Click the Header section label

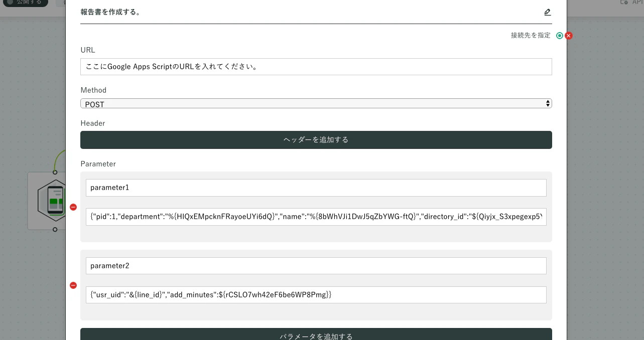[93, 123]
